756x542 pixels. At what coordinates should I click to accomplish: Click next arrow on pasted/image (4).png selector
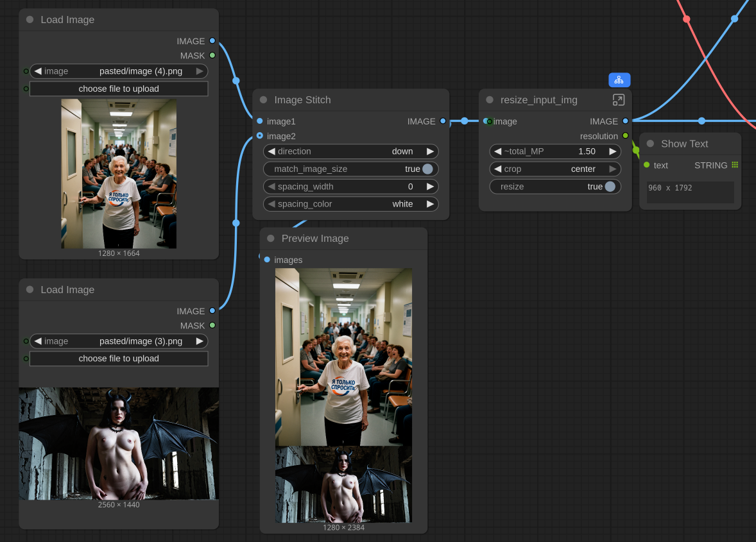click(200, 71)
